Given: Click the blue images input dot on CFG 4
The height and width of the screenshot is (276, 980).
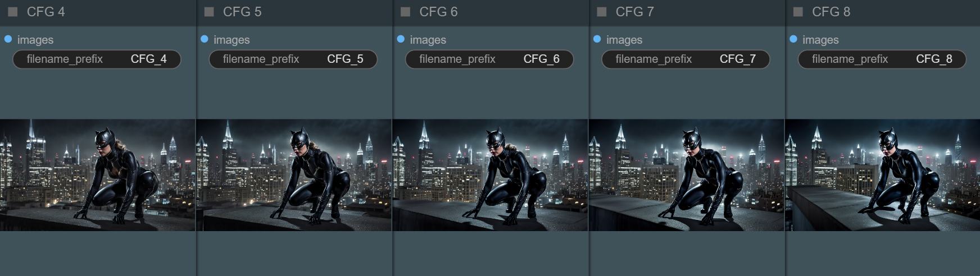Looking at the screenshot, I should (8, 39).
